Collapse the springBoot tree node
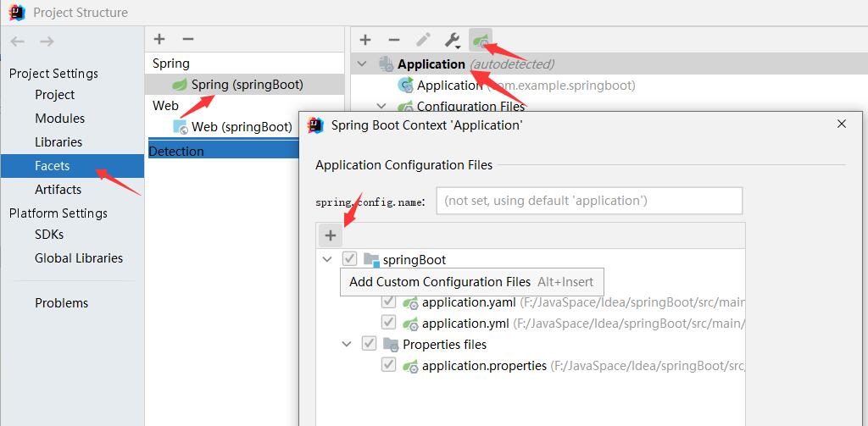 point(327,259)
